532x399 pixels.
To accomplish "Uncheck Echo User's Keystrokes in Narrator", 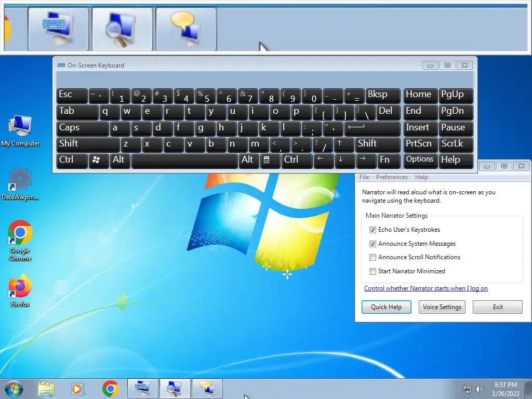I will click(x=373, y=230).
